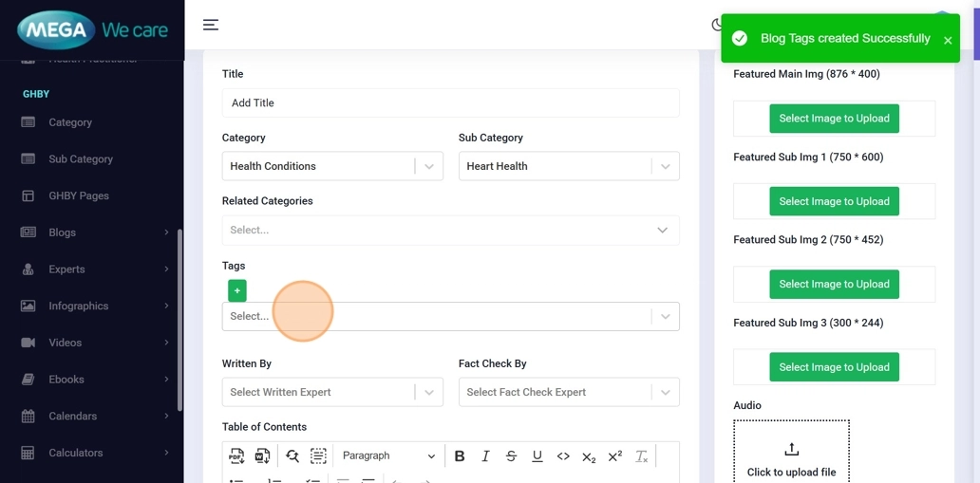Toggle subscript formatting
The height and width of the screenshot is (483, 980).
(x=589, y=456)
